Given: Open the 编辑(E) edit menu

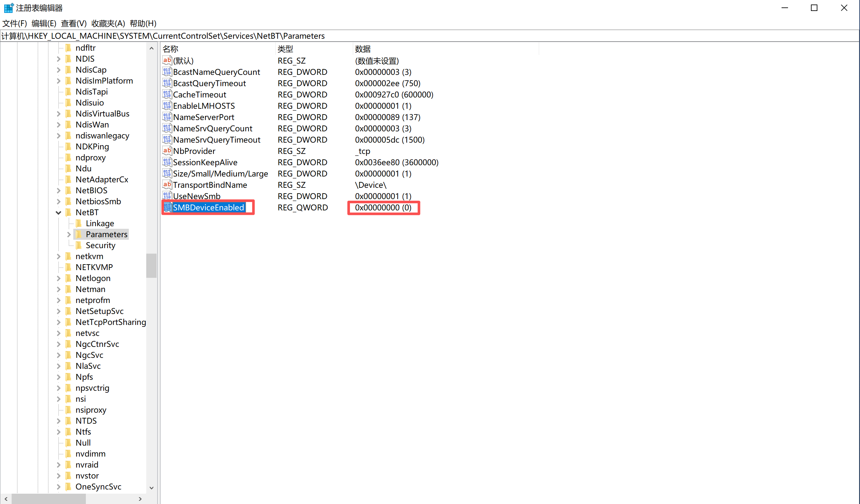Looking at the screenshot, I should (44, 24).
